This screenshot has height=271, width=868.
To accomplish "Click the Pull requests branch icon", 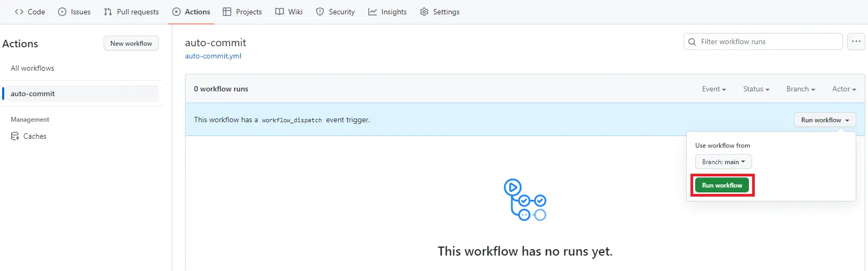I will pos(108,12).
